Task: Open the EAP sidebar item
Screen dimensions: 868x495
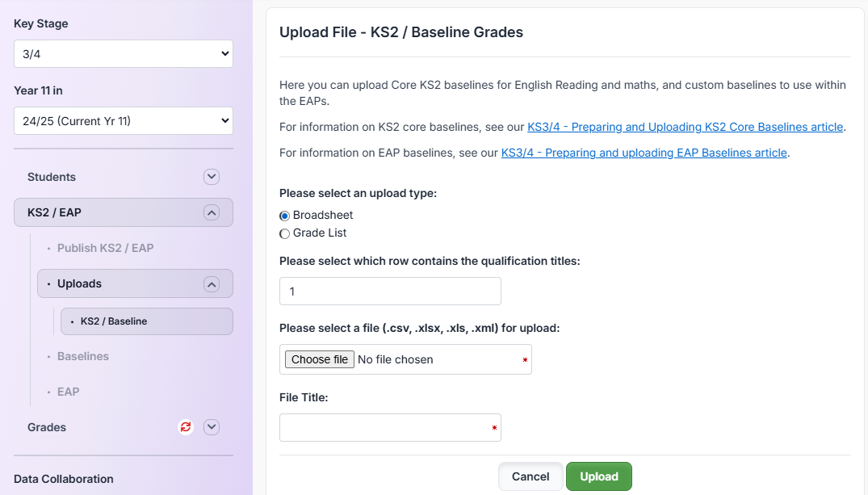Action: point(68,392)
